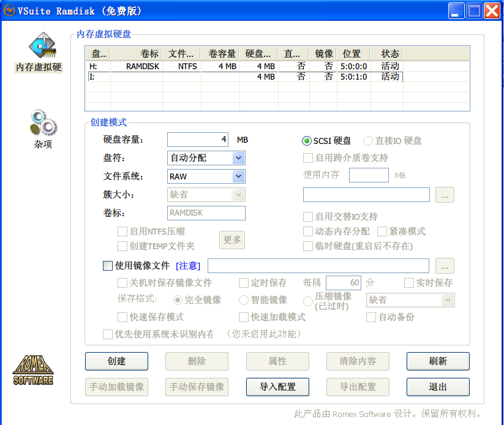Enable 使用镜像文件 checkbox
Image resolution: width=504 pixels, height=425 pixels.
click(x=108, y=266)
